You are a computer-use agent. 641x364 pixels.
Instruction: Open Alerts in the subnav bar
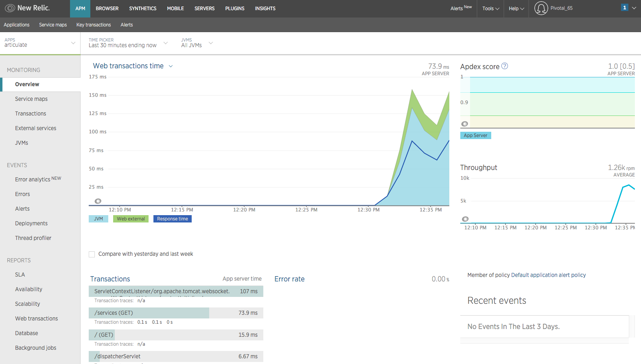click(127, 25)
